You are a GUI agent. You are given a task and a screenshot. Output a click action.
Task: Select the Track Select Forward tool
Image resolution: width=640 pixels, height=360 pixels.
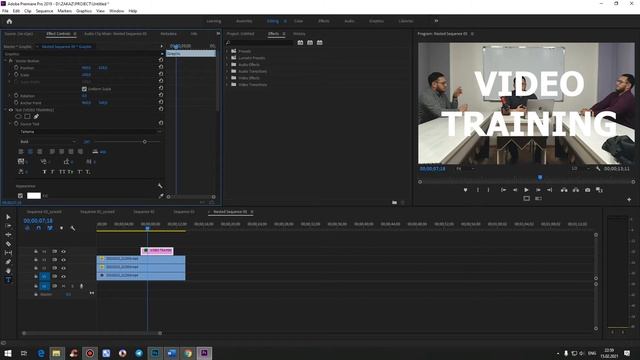pos(8,226)
